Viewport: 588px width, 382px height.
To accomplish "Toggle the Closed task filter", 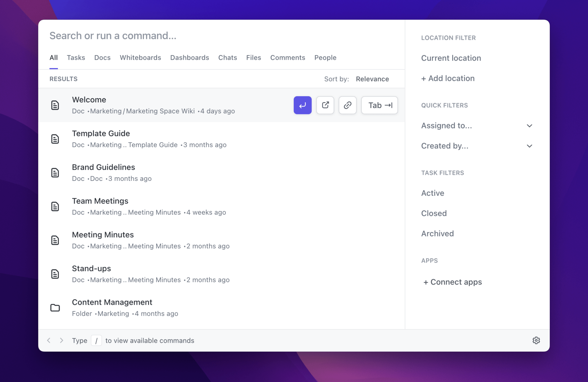I will [x=434, y=213].
